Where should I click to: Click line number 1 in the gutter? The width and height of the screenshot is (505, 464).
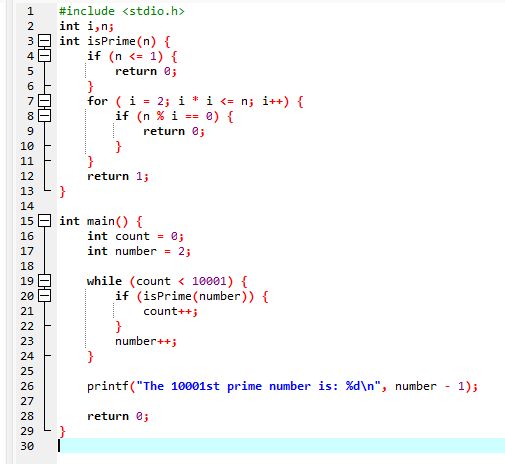point(30,11)
